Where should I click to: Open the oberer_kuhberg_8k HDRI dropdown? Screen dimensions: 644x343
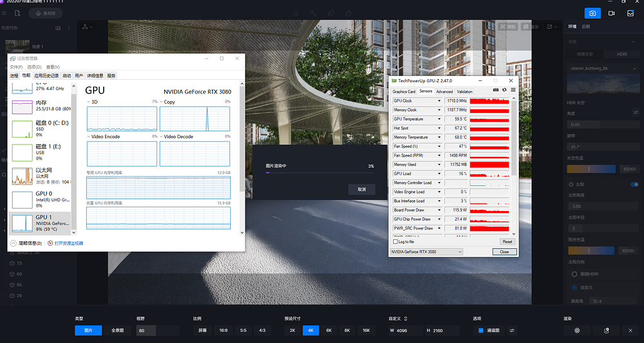603,68
